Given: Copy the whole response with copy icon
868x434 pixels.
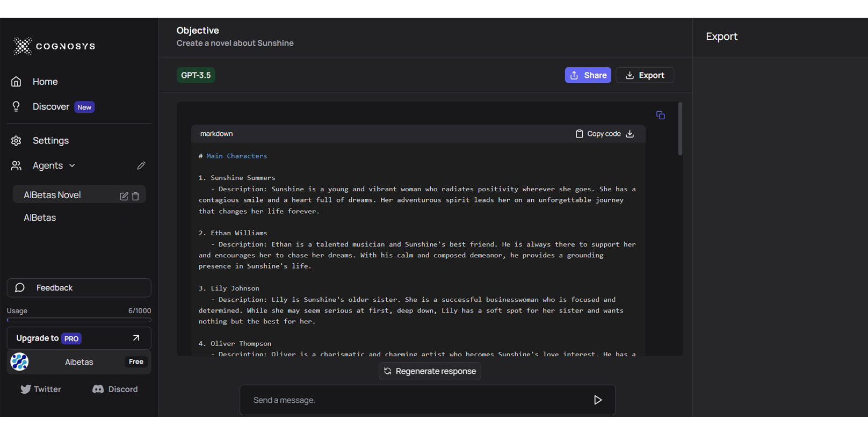Looking at the screenshot, I should click(x=661, y=115).
